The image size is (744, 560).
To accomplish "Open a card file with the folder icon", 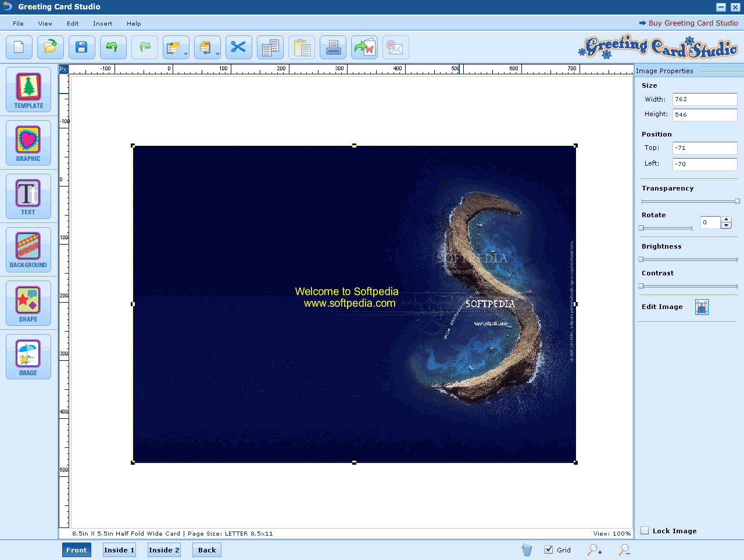I will point(51,47).
